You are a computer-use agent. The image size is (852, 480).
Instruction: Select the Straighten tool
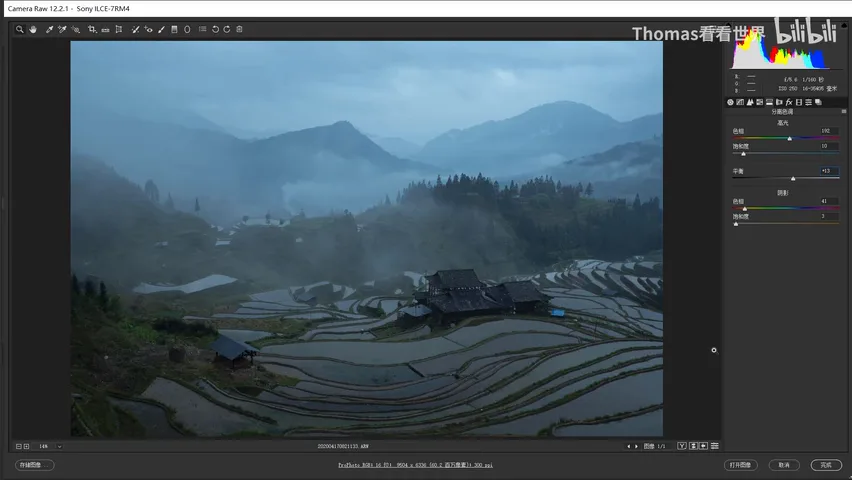click(105, 29)
